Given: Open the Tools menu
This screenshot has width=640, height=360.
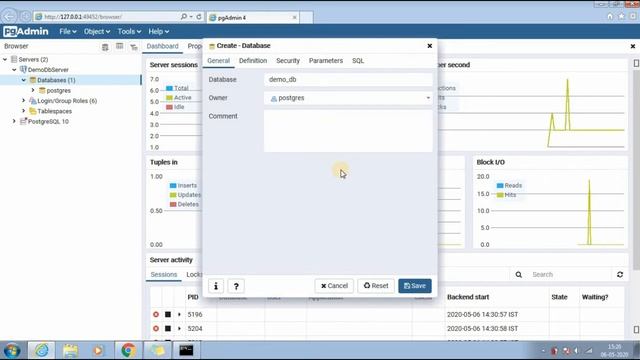Looking at the screenshot, I should tap(129, 31).
